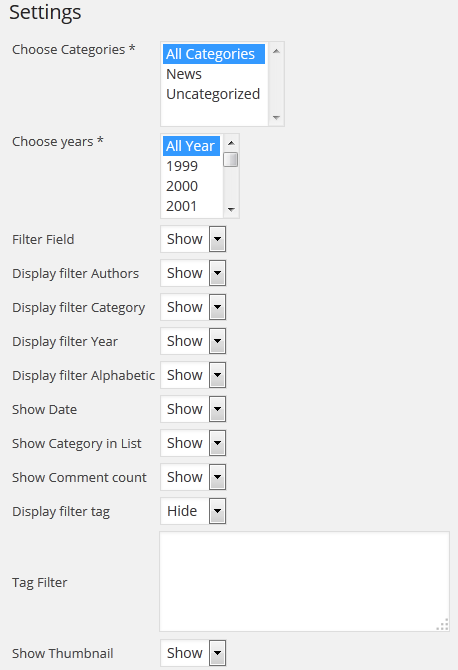Screen dimensions: 458x670
Task: Change Display filter tag from Hide
Action: pyautogui.click(x=193, y=511)
